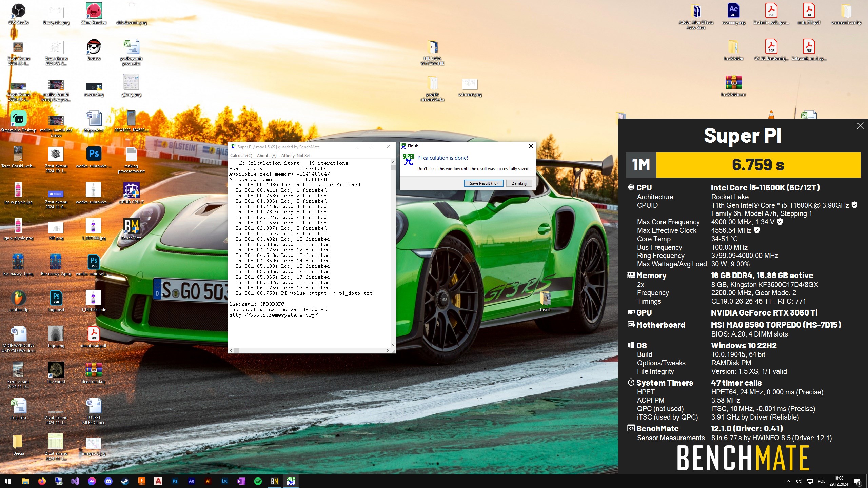The height and width of the screenshot is (488, 868).
Task: Click the Affinity: Not Set menu item
Action: (x=296, y=156)
